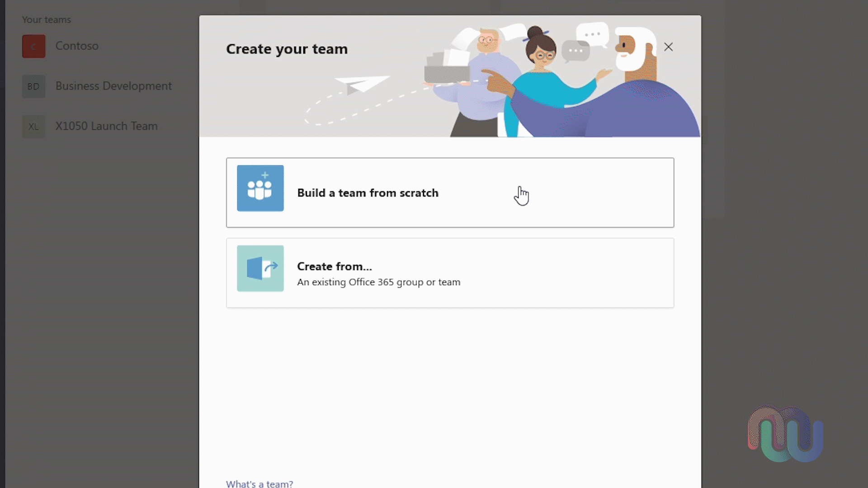Click An existing Office 365 group or team text

click(379, 282)
